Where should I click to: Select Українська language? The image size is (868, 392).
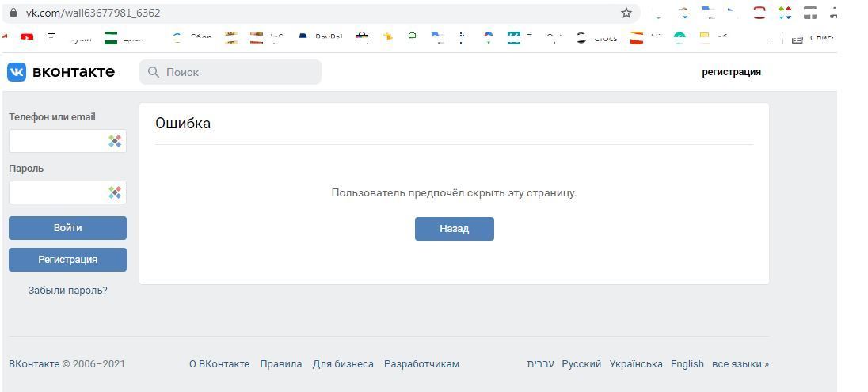[635, 364]
